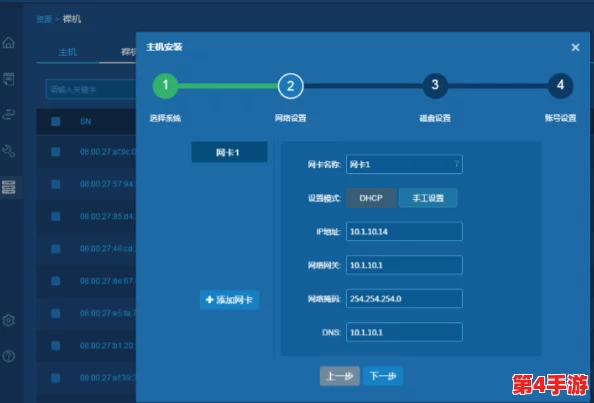
Task: Check the row starting 08:00:27:af:39
Action: [x=56, y=378]
